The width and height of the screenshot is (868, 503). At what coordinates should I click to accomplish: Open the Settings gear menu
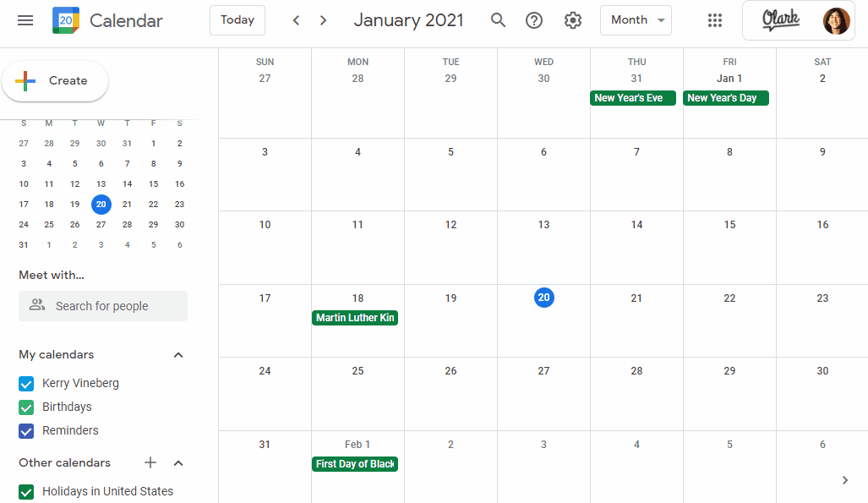click(573, 20)
